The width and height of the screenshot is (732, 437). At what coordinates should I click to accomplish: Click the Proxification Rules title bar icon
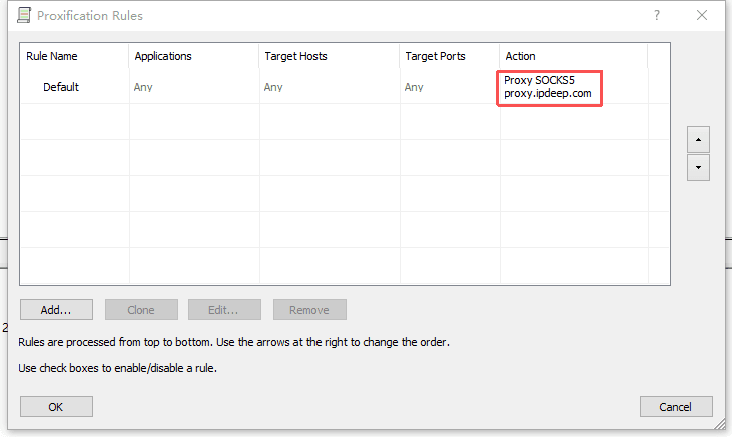[24, 16]
